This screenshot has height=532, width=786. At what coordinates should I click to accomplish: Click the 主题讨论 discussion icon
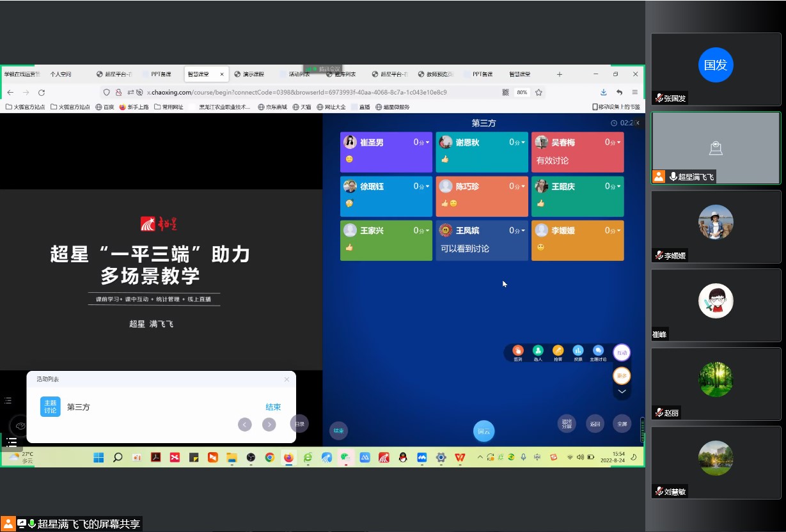point(598,351)
